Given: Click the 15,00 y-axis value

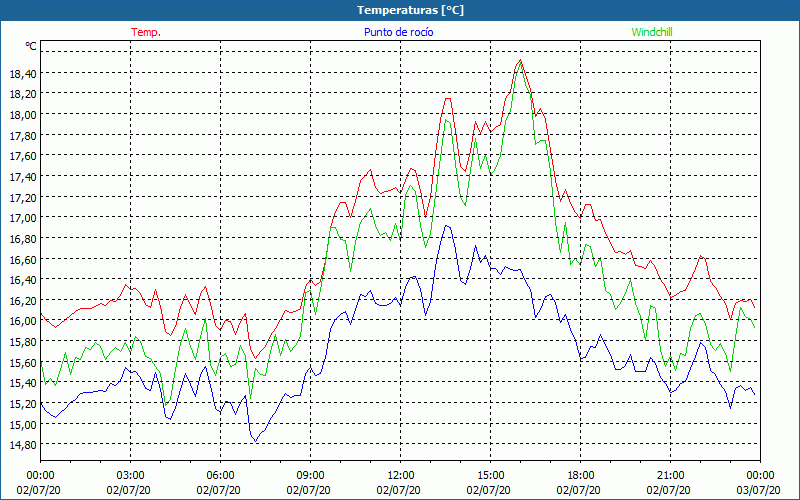Looking at the screenshot, I should [x=23, y=424].
